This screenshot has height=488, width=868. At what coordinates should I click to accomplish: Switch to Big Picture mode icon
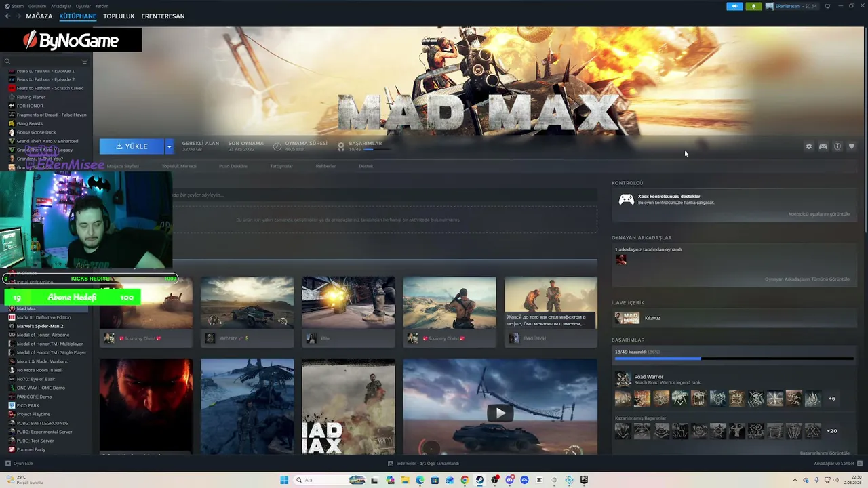pyautogui.click(x=827, y=6)
